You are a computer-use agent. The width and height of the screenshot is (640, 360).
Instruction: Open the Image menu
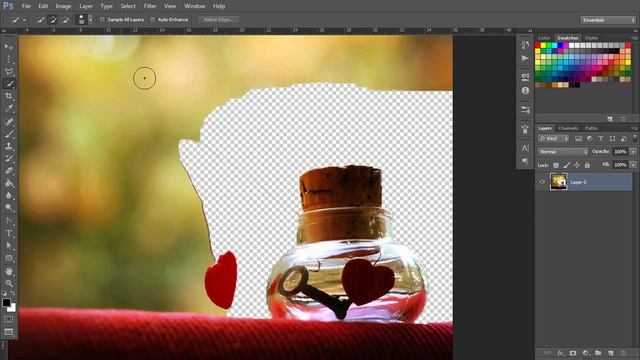[x=63, y=6]
